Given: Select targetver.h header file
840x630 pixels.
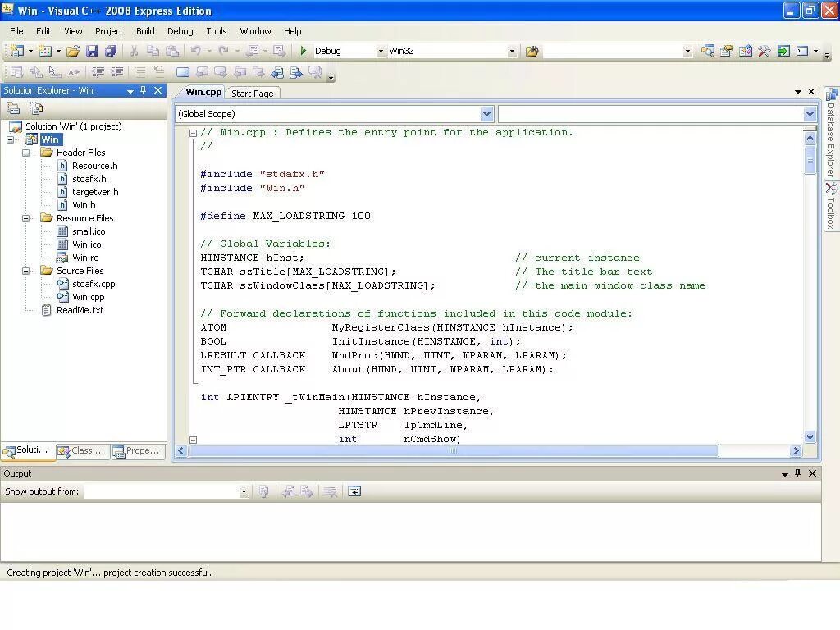Looking at the screenshot, I should 95,192.
